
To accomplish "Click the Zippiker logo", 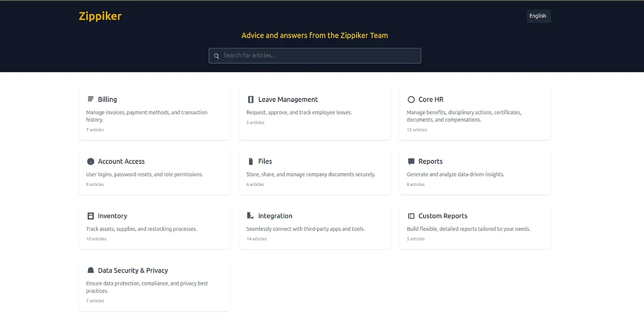I will 100,16.
